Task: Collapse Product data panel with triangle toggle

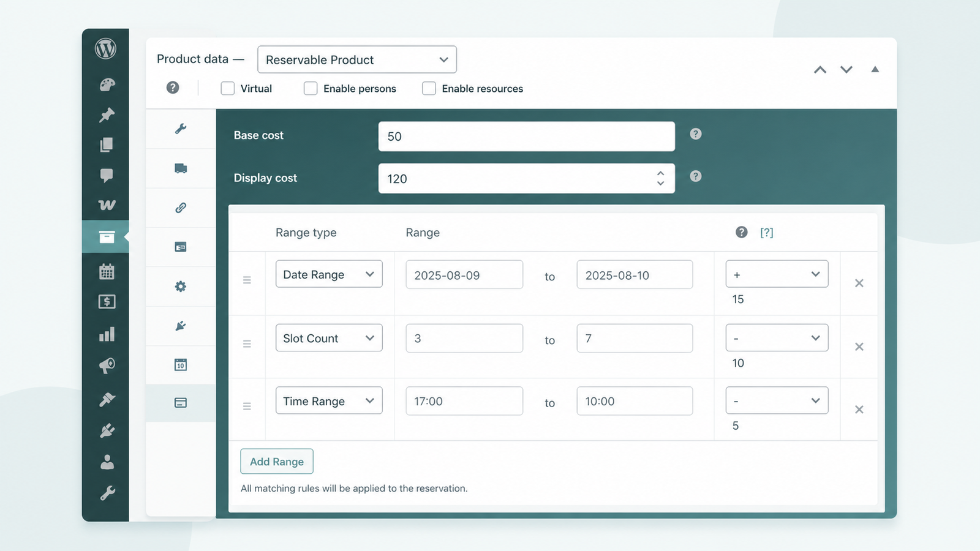Action: (875, 69)
